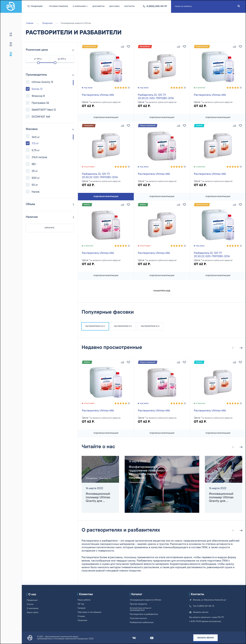Open Карта сайта link in footer
Viewport: 246px width, 644px height.
click(33, 612)
